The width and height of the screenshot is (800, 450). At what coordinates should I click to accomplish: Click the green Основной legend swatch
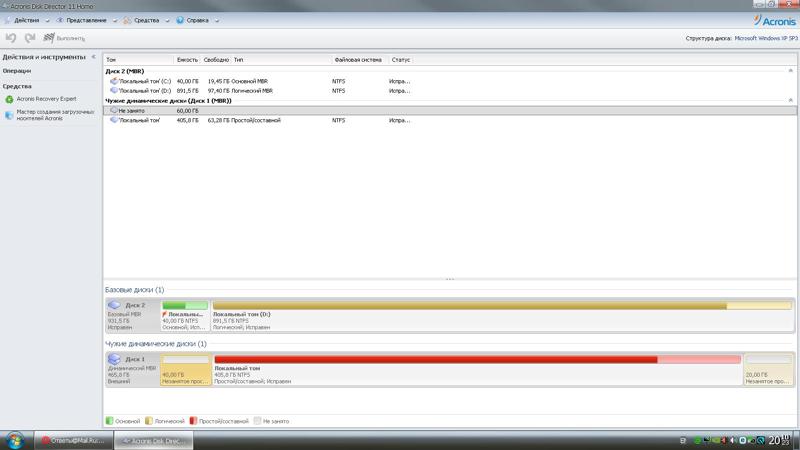(109, 421)
